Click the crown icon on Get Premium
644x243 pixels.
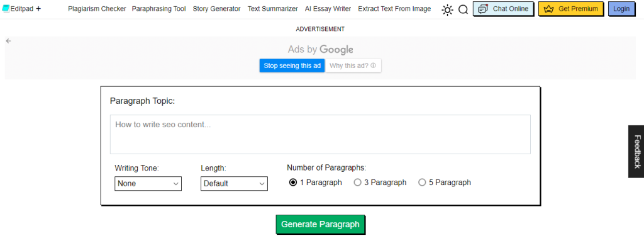(548, 9)
